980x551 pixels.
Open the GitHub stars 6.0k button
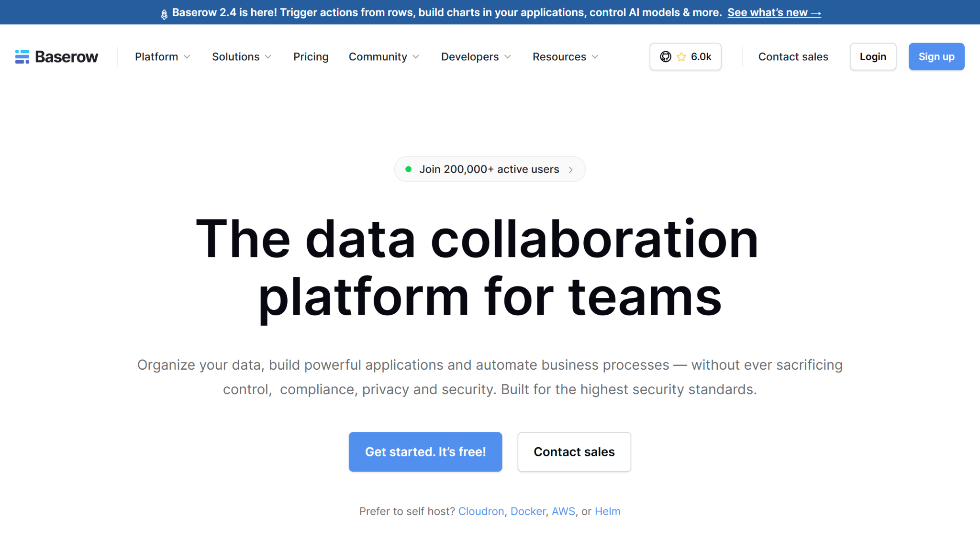[685, 56]
